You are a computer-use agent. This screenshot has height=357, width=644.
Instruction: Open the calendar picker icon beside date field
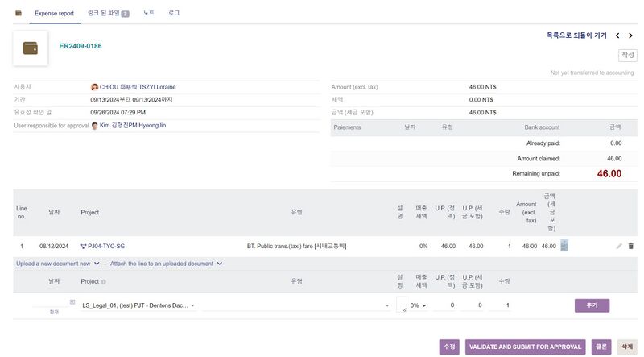[72, 302]
